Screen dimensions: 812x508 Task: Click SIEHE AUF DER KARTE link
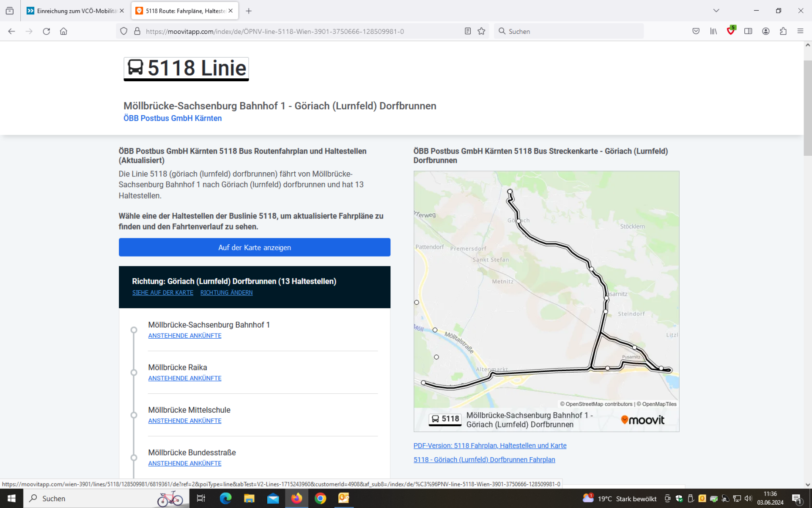click(163, 293)
